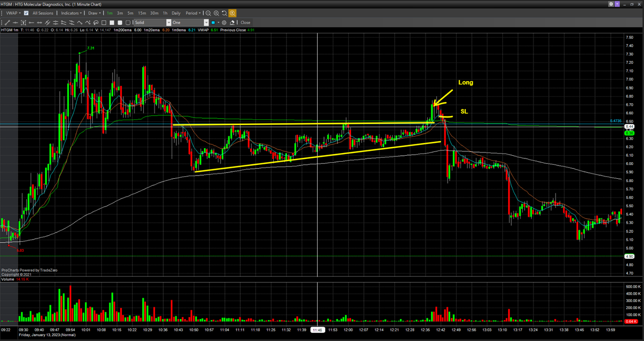Toggle the highlighted orange magnifier icon
The image size is (644, 341).
pyautogui.click(x=232, y=12)
